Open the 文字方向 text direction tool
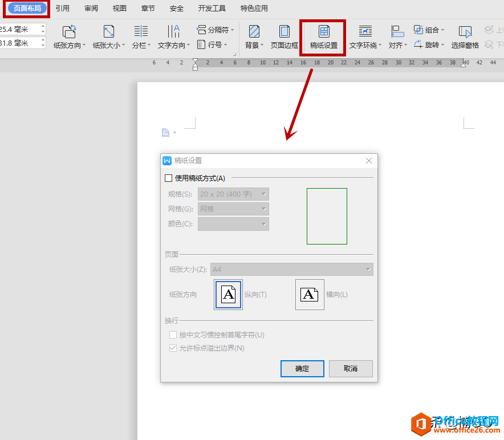 coord(173,37)
